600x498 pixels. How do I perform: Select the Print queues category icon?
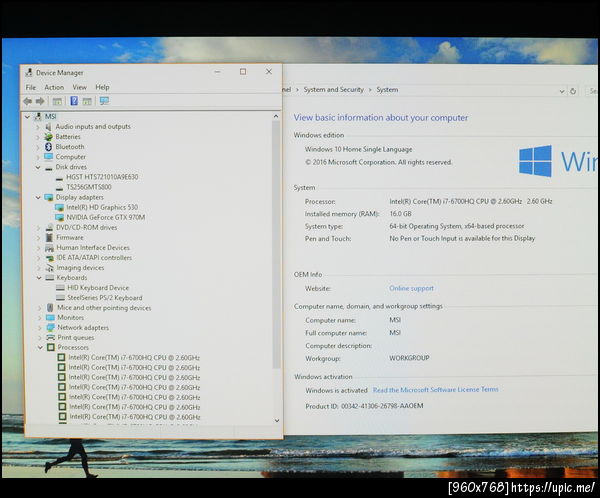click(51, 337)
